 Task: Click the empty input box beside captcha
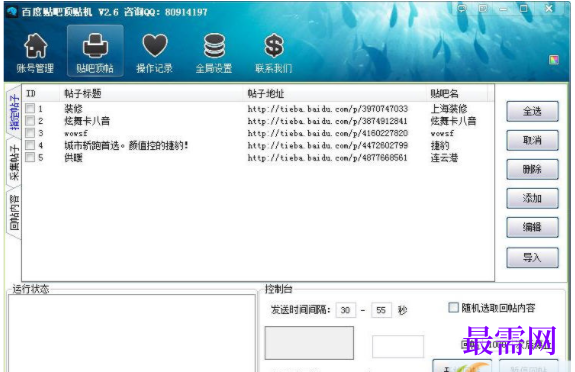[398, 346]
